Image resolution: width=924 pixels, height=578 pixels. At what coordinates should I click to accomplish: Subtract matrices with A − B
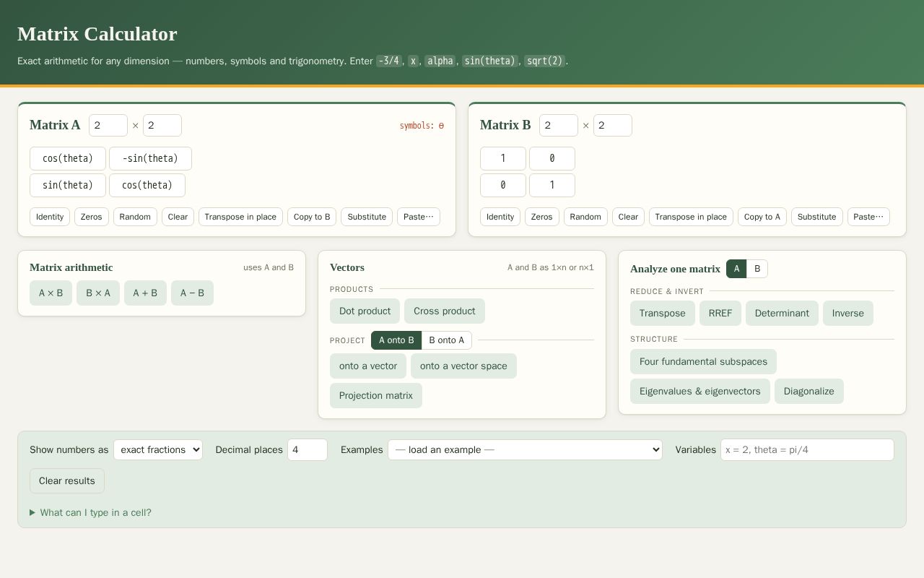[x=192, y=293]
